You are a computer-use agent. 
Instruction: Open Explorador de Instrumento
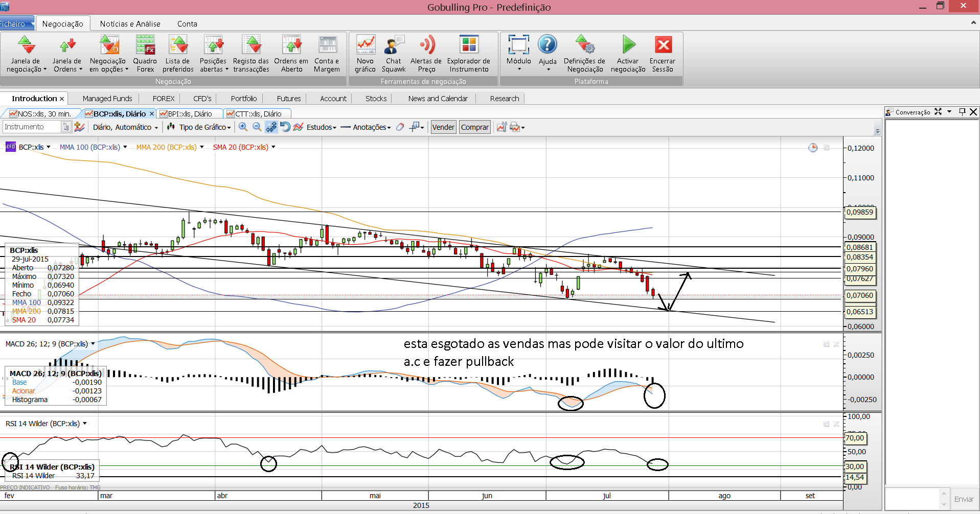(469, 54)
